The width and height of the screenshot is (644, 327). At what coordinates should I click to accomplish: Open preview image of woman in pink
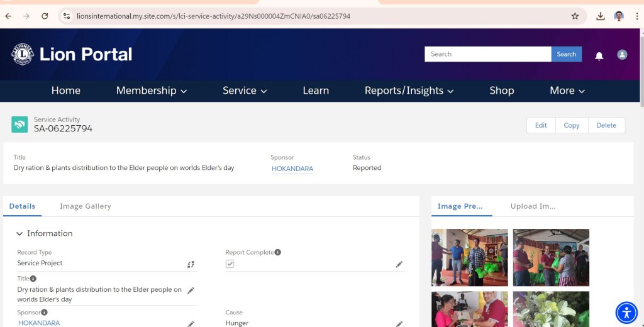click(x=469, y=309)
